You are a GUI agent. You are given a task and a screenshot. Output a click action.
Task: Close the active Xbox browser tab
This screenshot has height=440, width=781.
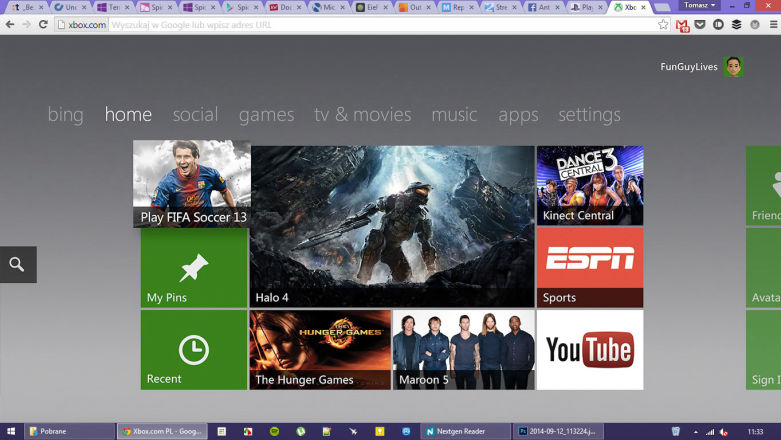point(644,7)
